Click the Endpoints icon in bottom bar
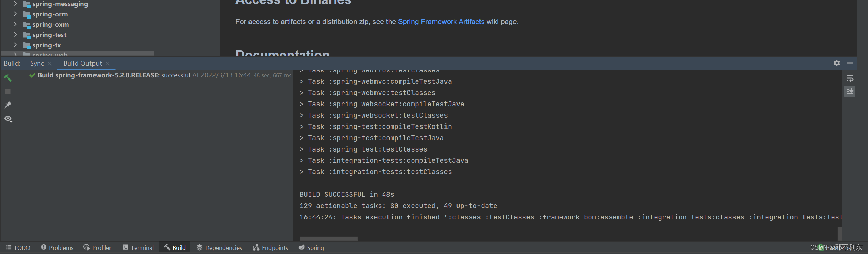This screenshot has width=868, height=254. (x=256, y=247)
